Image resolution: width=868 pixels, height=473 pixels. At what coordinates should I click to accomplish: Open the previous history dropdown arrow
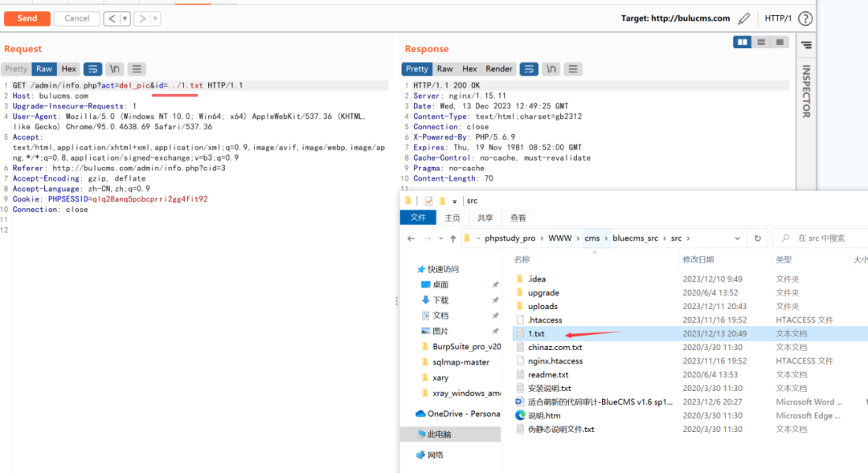[125, 18]
